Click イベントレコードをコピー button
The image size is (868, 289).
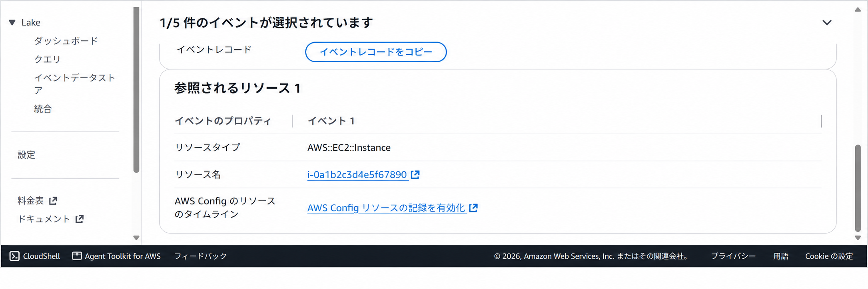376,52
